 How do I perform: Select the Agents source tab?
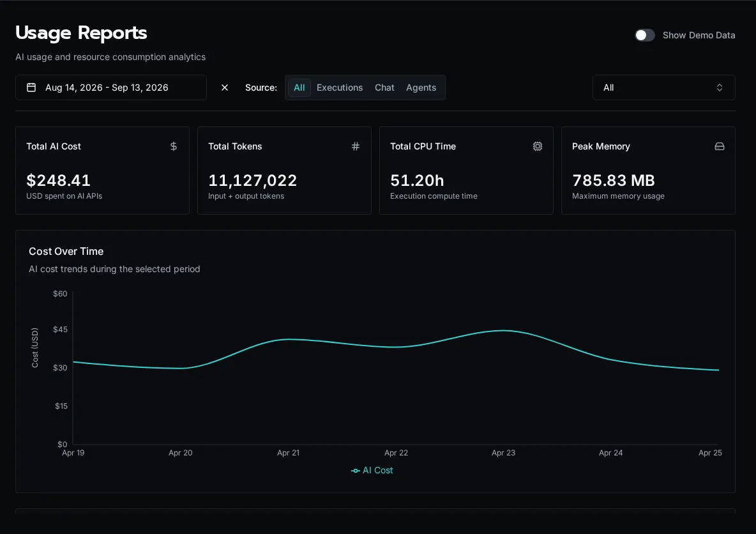[x=421, y=88]
